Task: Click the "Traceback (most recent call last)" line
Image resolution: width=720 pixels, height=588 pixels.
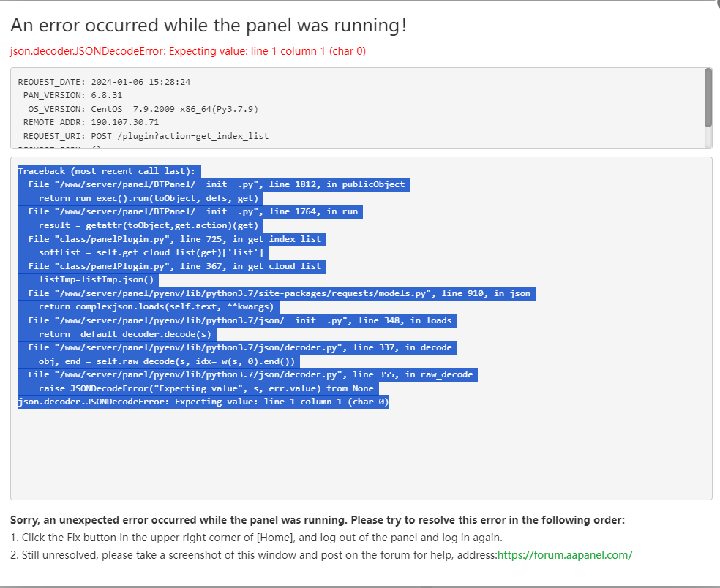Action: (x=109, y=171)
